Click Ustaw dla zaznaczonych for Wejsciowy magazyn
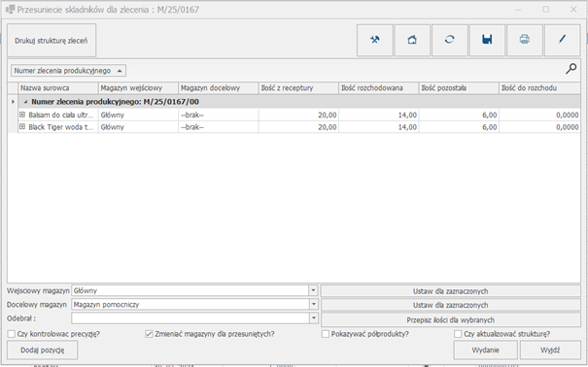588x367 pixels. (451, 291)
